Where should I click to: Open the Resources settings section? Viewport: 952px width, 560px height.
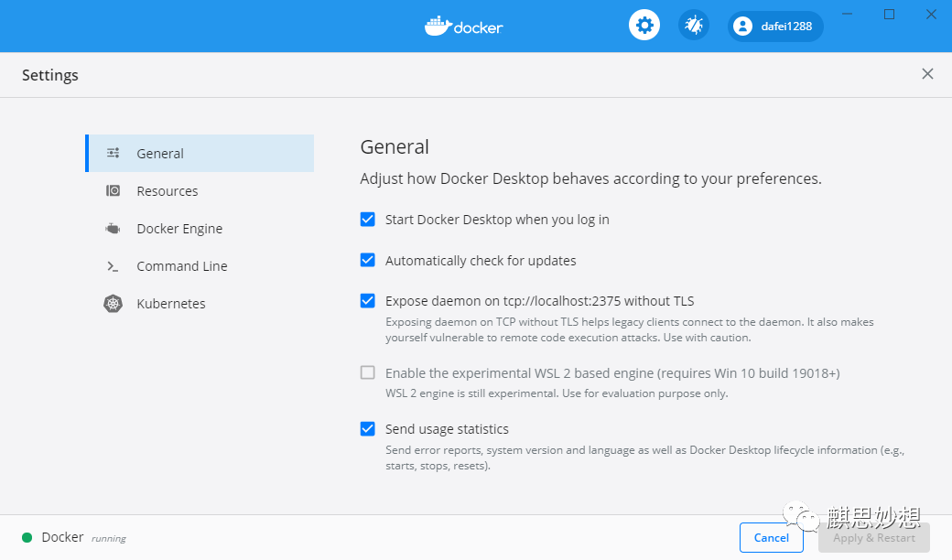200,190
